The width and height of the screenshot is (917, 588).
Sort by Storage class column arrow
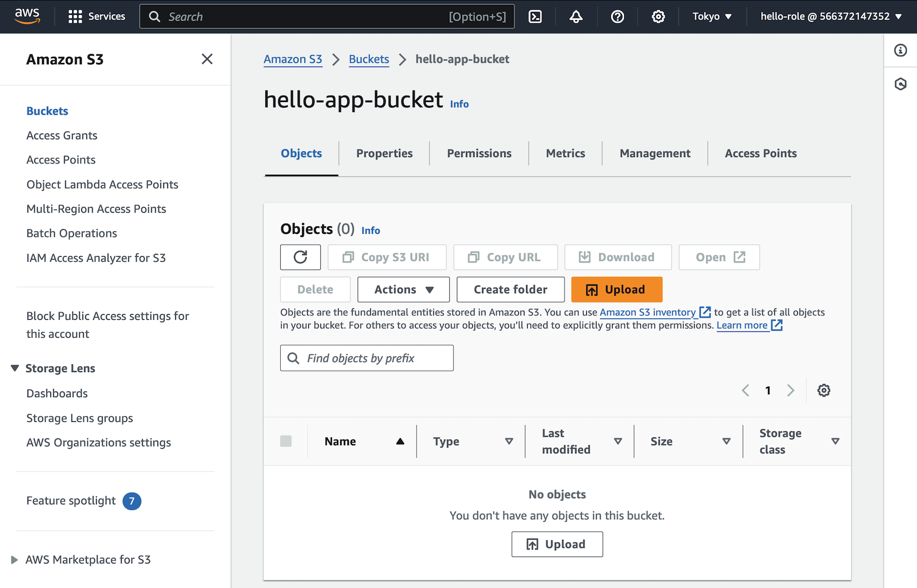pyautogui.click(x=835, y=441)
